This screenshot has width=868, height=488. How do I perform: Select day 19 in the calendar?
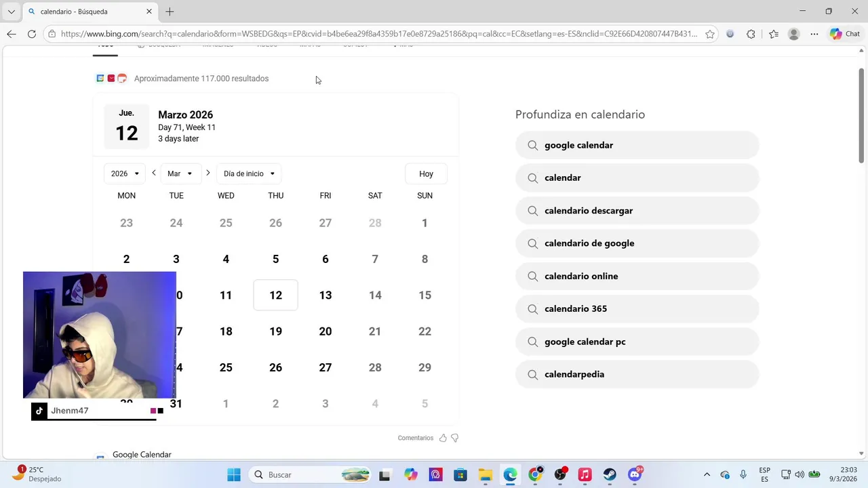275,331
